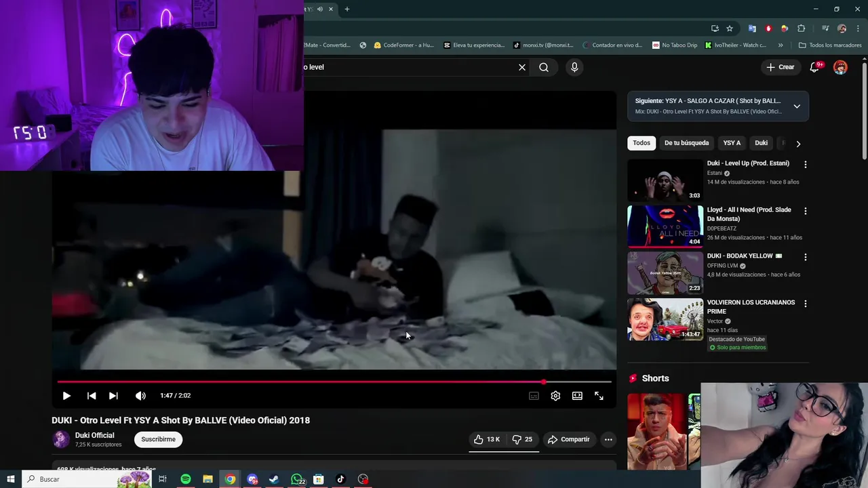Open WhatsApp from the taskbar
Viewport: 868px width, 488px height.
tap(297, 479)
